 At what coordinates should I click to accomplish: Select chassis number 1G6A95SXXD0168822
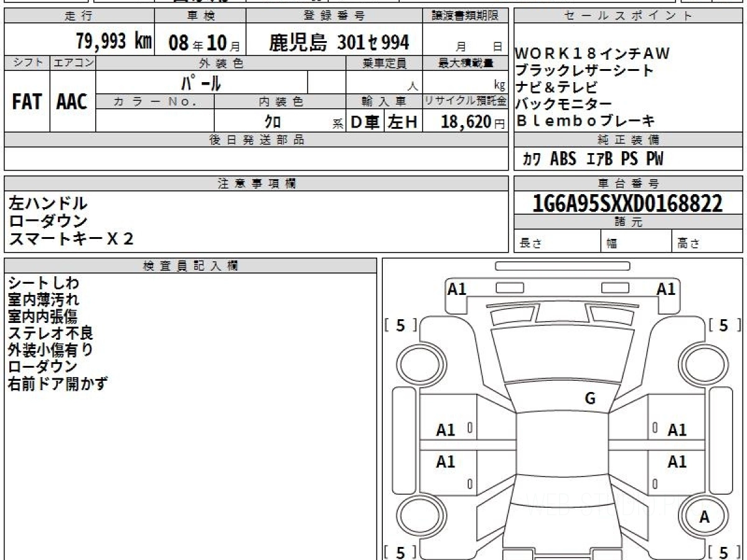click(628, 203)
